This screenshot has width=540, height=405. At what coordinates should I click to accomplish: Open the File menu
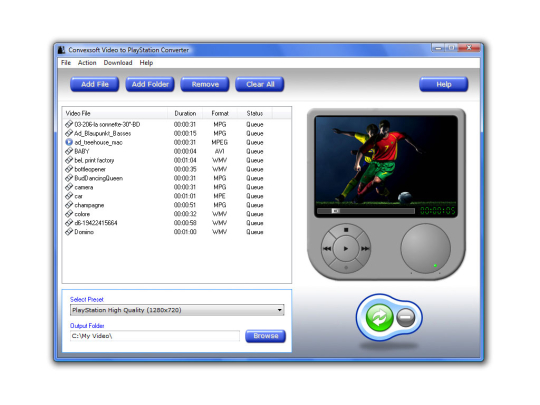pyautogui.click(x=66, y=63)
